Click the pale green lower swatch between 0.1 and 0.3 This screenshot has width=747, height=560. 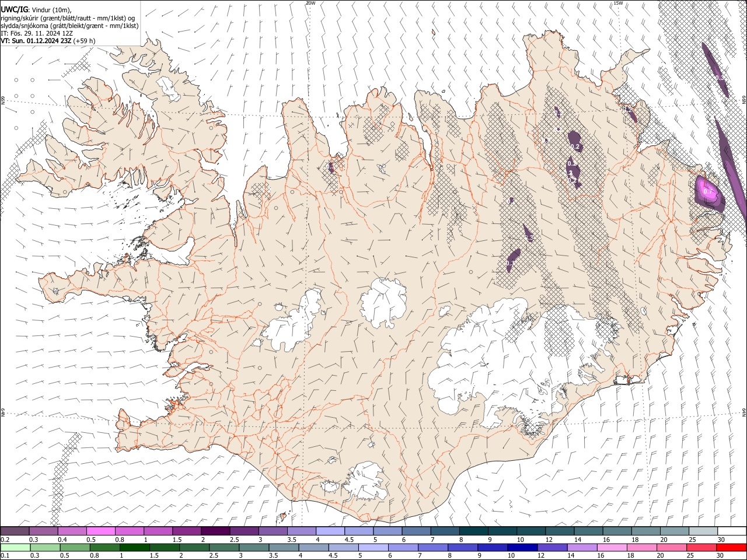tap(15, 547)
